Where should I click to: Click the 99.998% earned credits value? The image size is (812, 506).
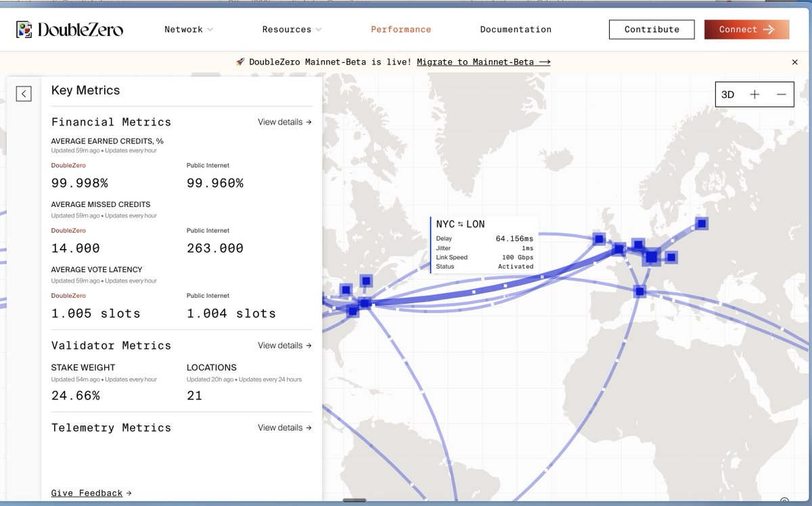click(x=80, y=183)
